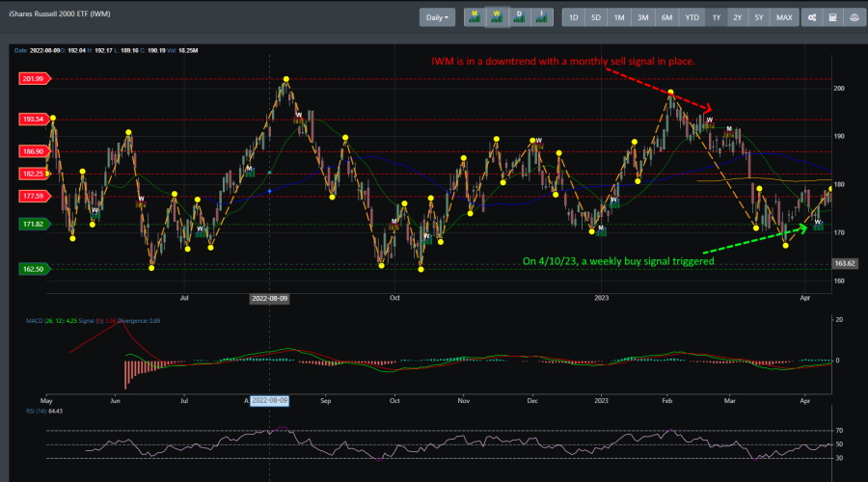Image resolution: width=868 pixels, height=482 pixels.
Task: Click the May label on time axis
Action: 46,401
